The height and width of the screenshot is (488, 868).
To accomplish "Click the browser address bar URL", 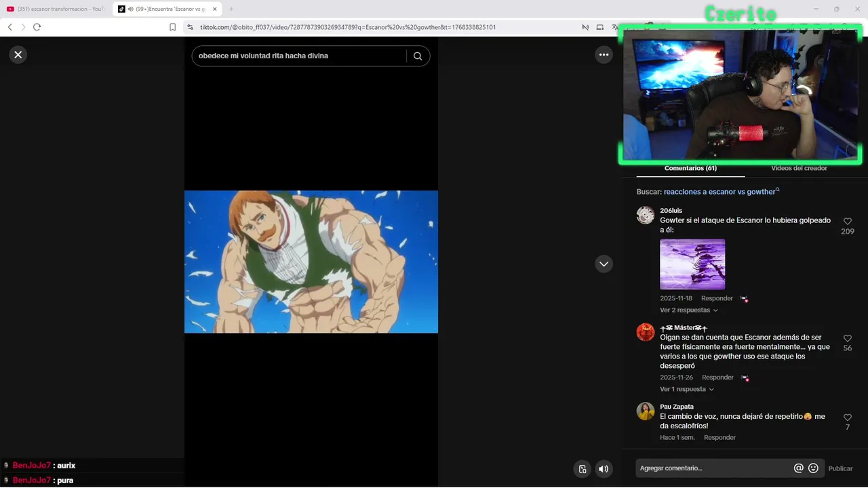I will (348, 27).
